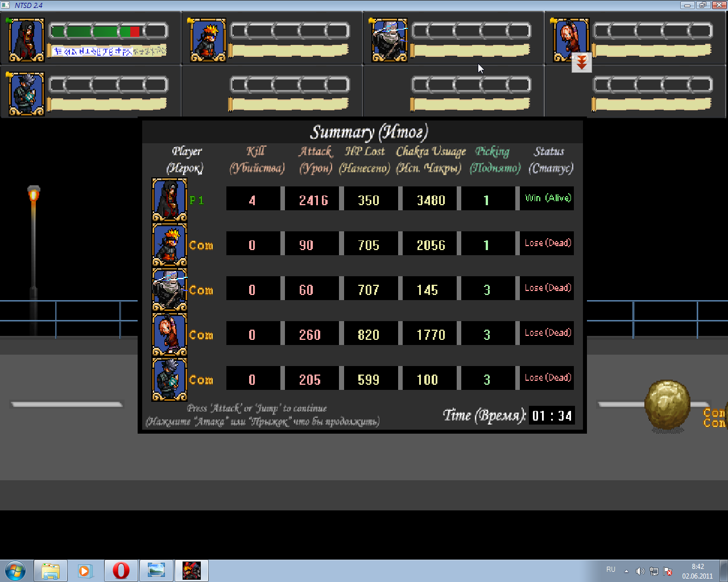Click RU language indicator in taskbar
The height and width of the screenshot is (582, 728).
tap(611, 569)
